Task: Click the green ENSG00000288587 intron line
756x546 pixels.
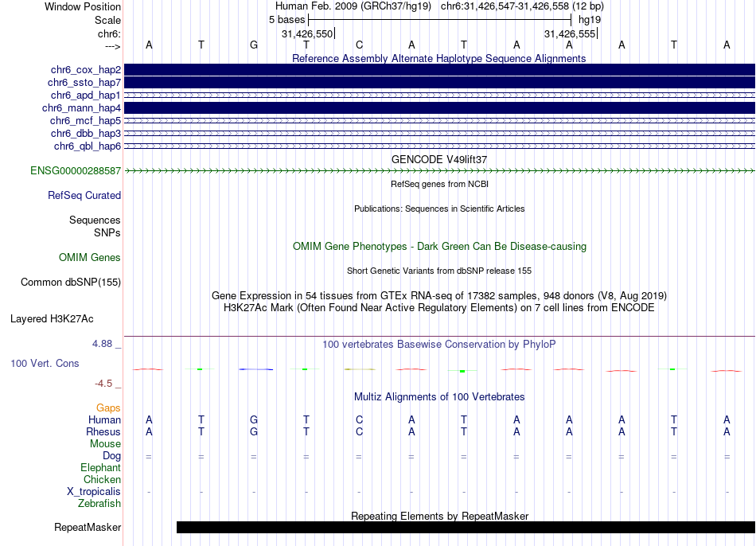Action: click(x=440, y=171)
